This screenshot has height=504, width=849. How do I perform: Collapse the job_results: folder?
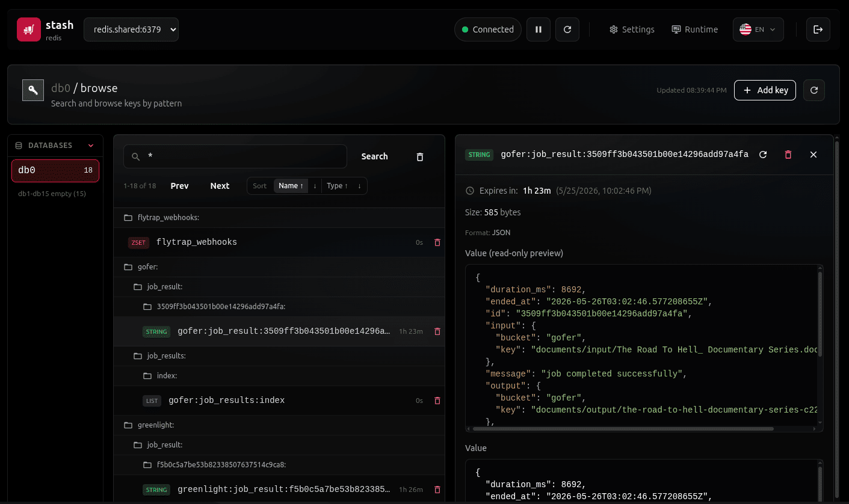pos(279,356)
